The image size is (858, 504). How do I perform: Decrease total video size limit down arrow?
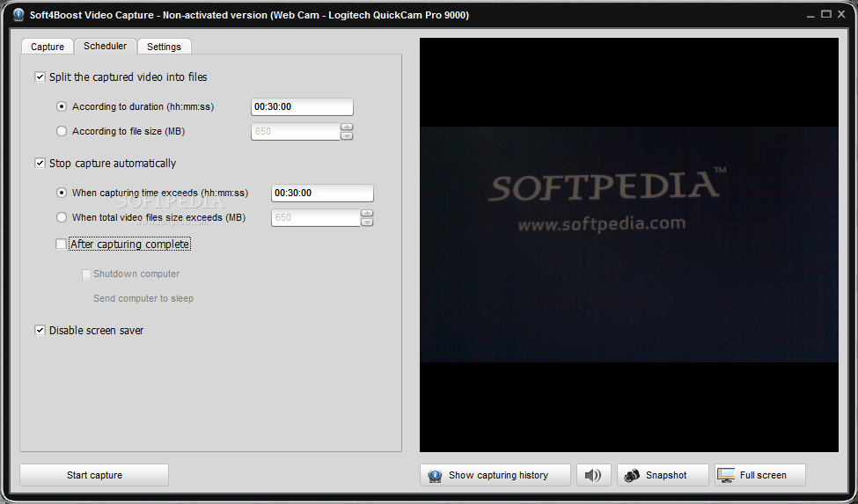[367, 222]
